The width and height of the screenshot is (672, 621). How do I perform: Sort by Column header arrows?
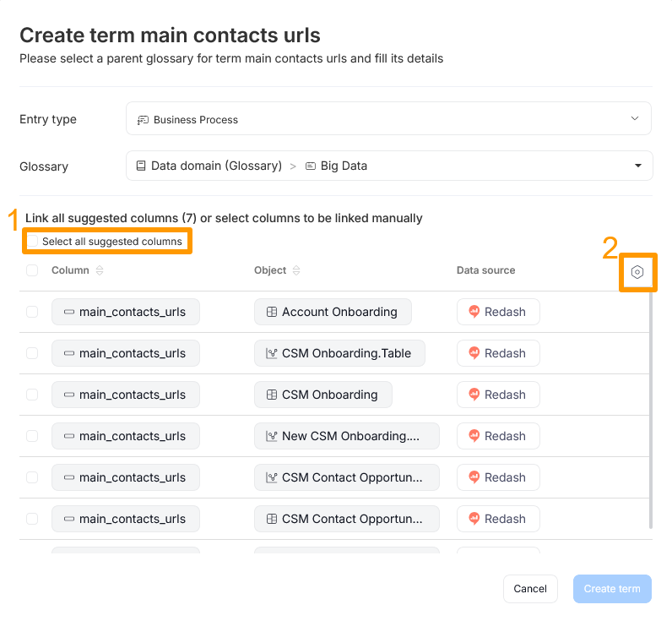pyautogui.click(x=100, y=271)
